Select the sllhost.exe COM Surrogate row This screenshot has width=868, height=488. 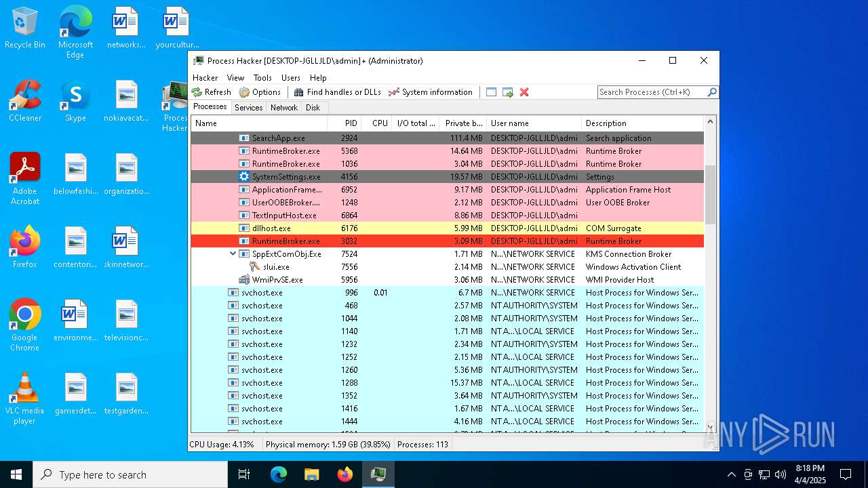point(448,228)
